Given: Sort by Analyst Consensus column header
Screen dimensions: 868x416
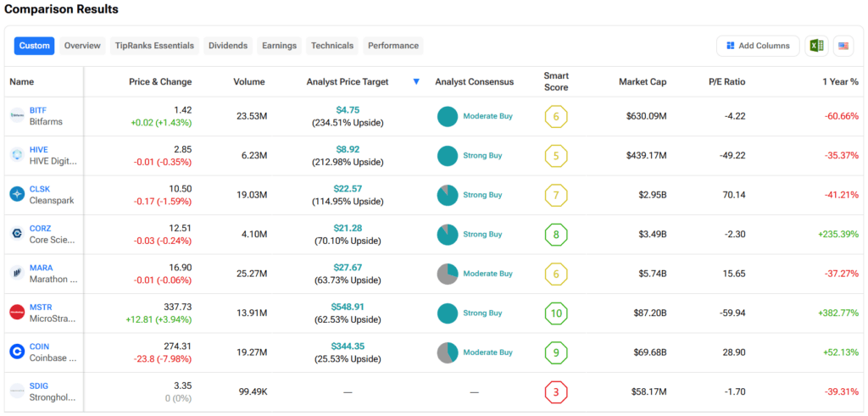Looking at the screenshot, I should (475, 82).
